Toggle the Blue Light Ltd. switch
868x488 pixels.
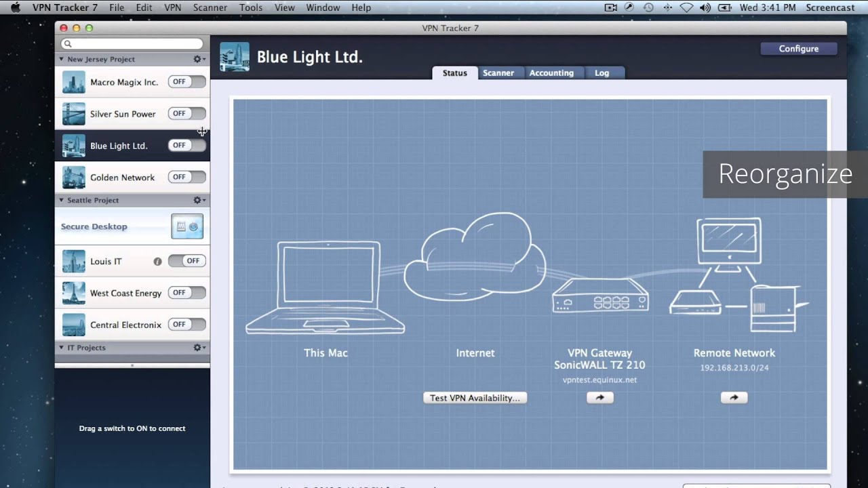tap(187, 145)
